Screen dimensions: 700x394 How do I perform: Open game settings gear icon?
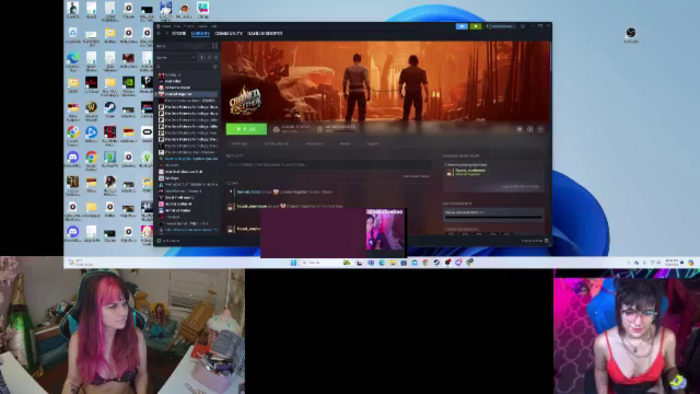[x=519, y=129]
